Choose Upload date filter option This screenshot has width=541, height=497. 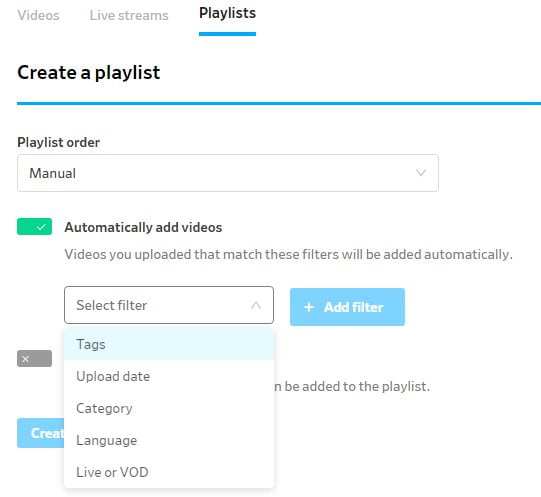[x=169, y=376]
